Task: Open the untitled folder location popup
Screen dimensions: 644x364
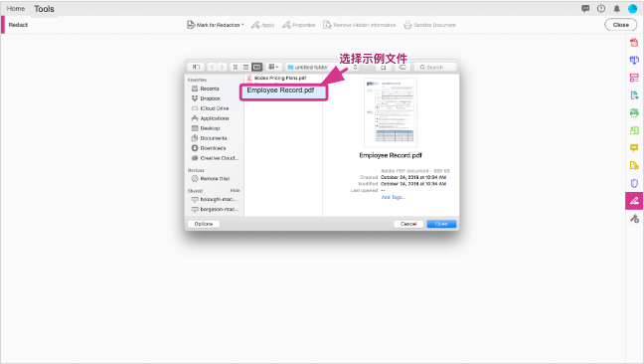Action: [322, 67]
